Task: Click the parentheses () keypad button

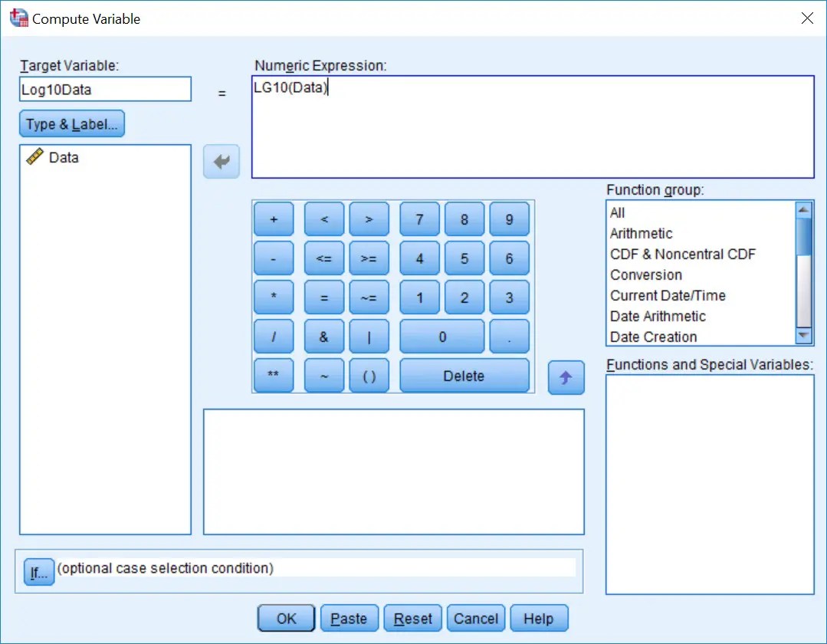Action: point(369,376)
